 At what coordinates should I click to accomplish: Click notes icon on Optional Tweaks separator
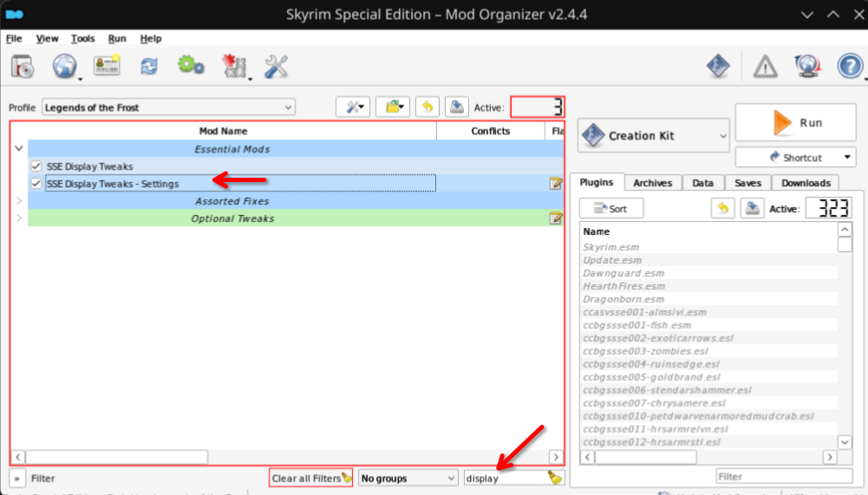[x=556, y=218]
